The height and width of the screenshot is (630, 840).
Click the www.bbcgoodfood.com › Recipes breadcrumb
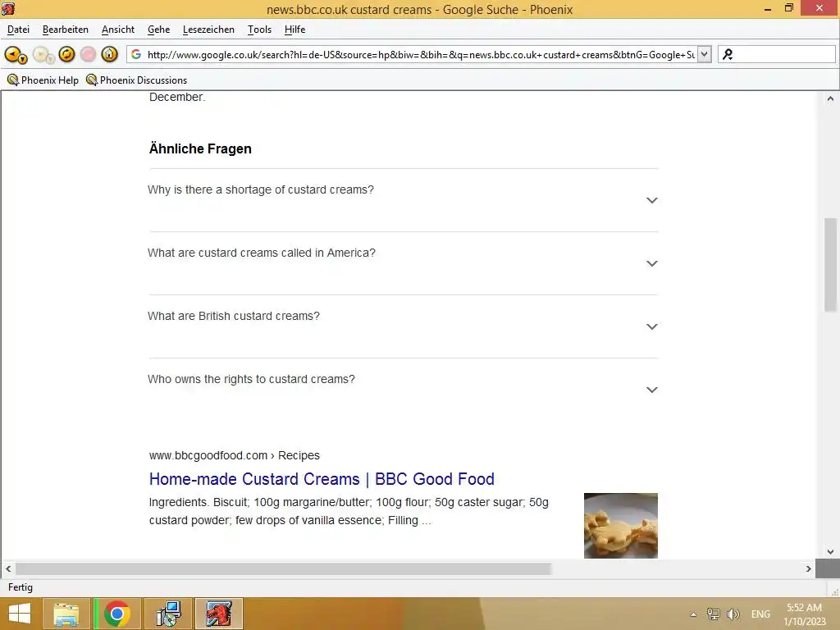click(x=234, y=455)
